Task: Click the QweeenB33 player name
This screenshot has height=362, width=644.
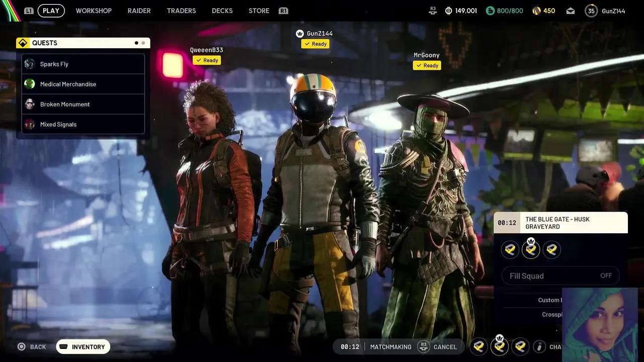Action: [206, 50]
